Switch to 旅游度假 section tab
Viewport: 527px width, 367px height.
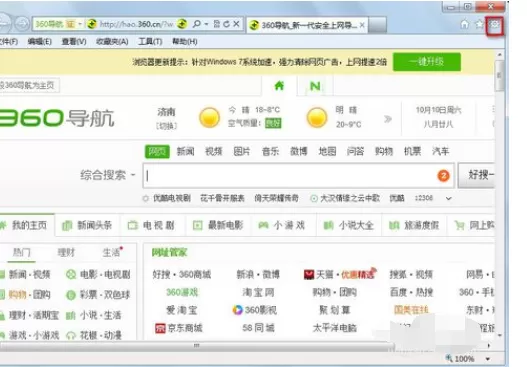coord(414,225)
